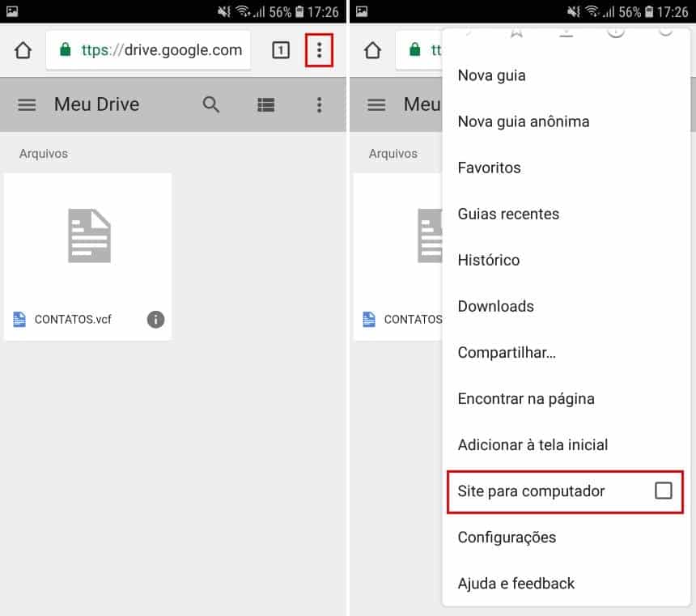Tap the CONTATOS.vcf file name in left screenshot

pyautogui.click(x=73, y=319)
